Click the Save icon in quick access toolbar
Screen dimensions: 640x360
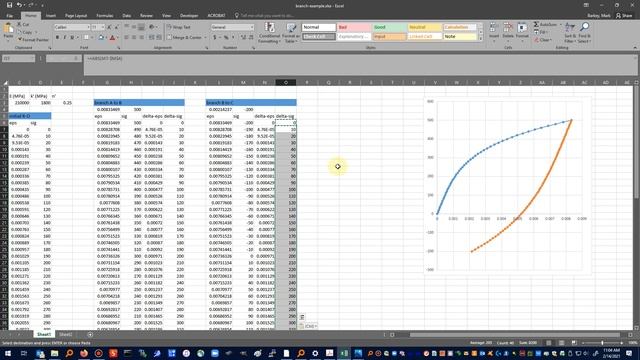tap(9, 5)
